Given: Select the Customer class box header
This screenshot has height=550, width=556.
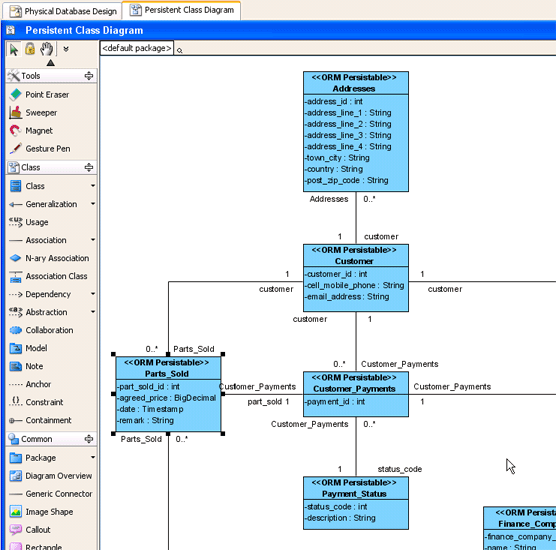Looking at the screenshot, I should click(x=356, y=256).
